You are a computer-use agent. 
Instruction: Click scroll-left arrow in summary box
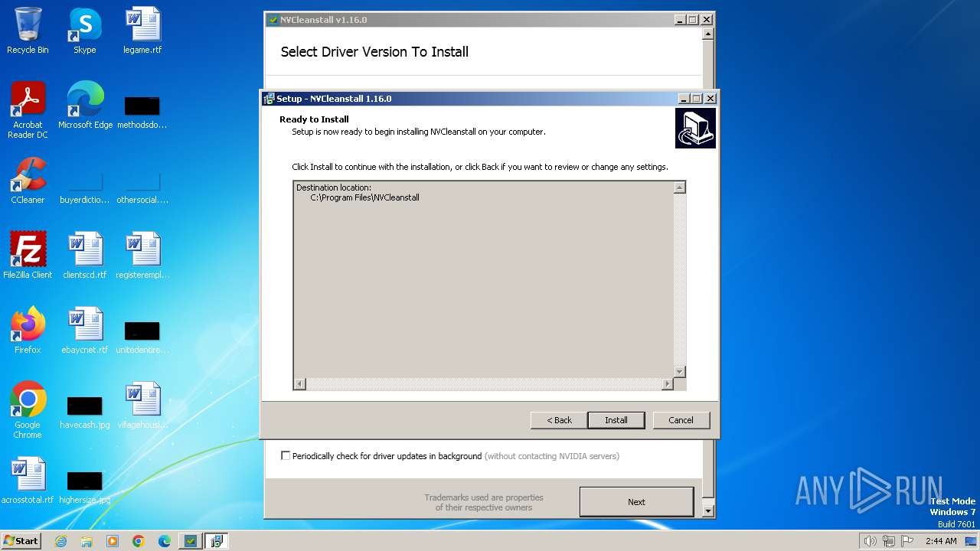click(300, 384)
